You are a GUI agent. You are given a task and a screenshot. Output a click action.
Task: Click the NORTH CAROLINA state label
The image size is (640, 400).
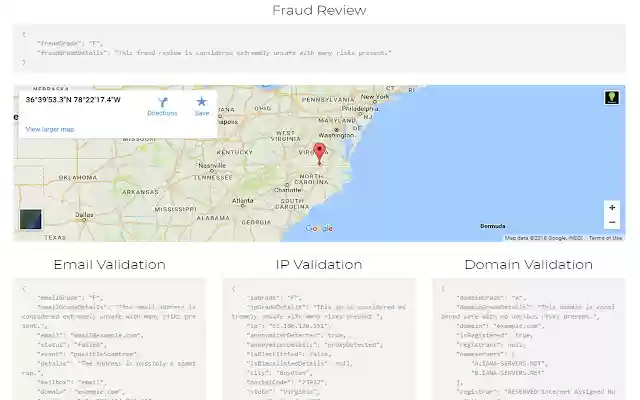[311, 179]
